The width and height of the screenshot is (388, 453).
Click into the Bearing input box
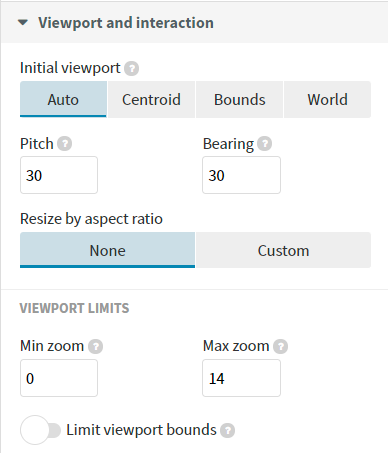click(x=241, y=175)
